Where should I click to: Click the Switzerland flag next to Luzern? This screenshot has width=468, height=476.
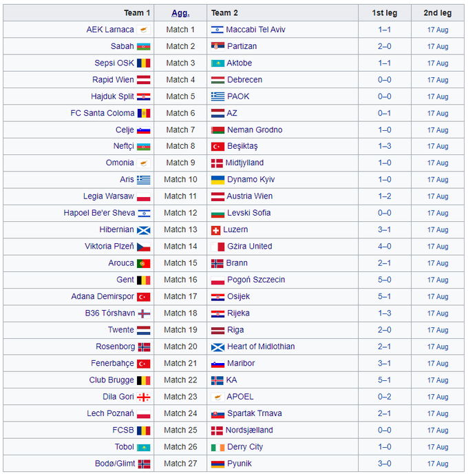point(216,230)
